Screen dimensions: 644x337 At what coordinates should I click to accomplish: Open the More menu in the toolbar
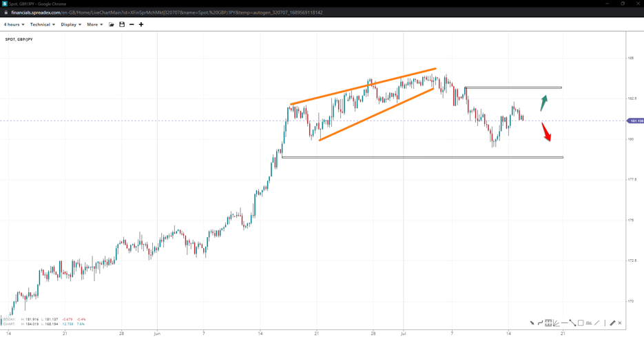coord(94,25)
